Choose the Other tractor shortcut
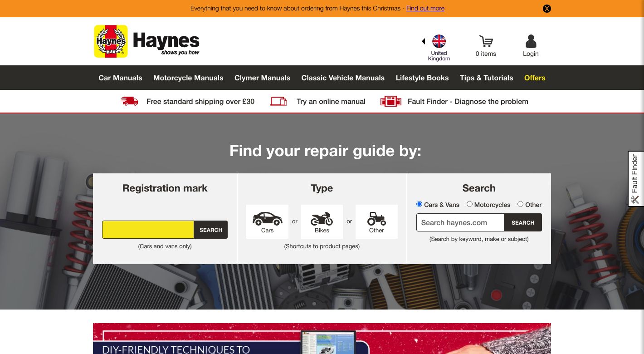Image resolution: width=644 pixels, height=354 pixels. tap(376, 221)
